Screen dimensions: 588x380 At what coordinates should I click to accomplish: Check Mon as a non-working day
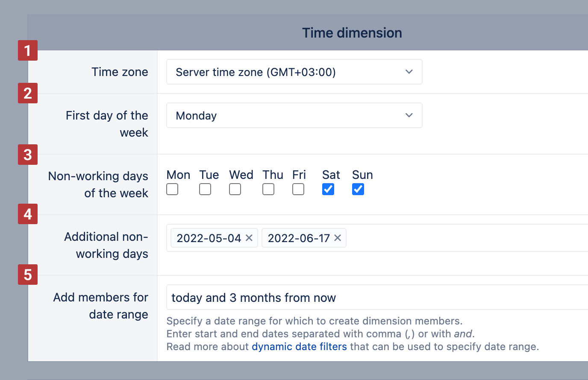click(172, 189)
